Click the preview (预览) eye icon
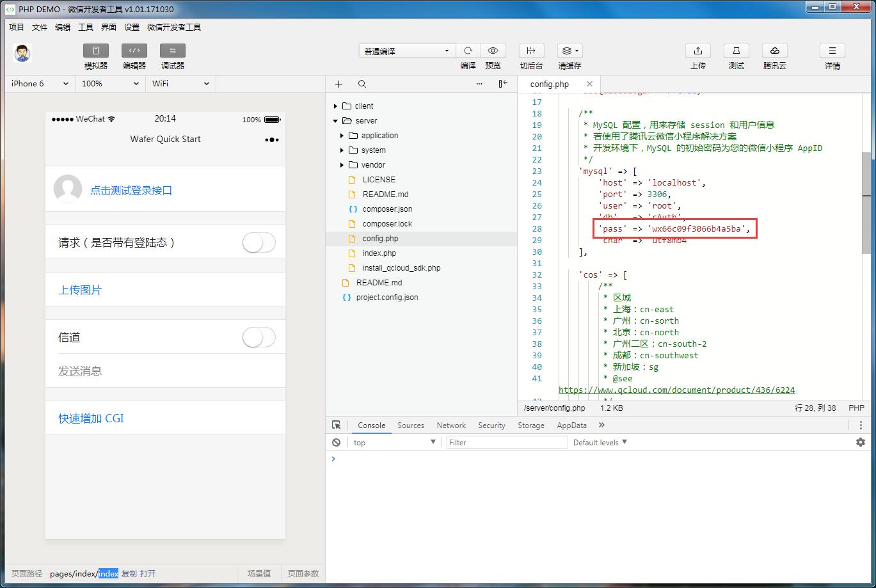This screenshot has height=588, width=876. point(493,51)
